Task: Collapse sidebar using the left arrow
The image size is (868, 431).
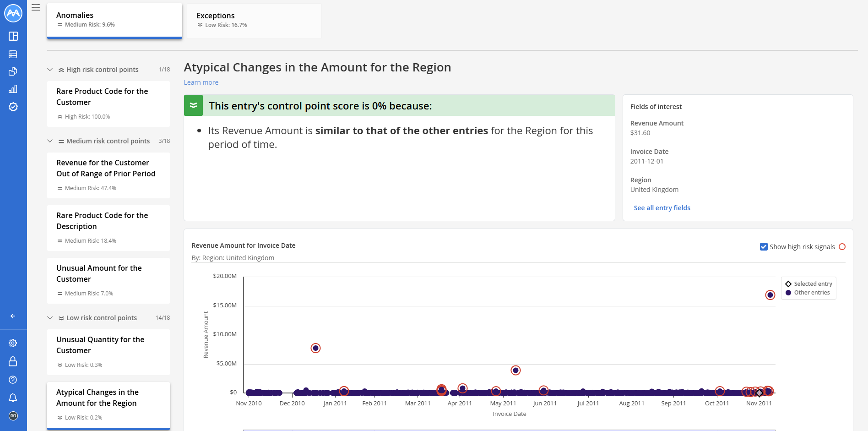Action: [x=13, y=316]
